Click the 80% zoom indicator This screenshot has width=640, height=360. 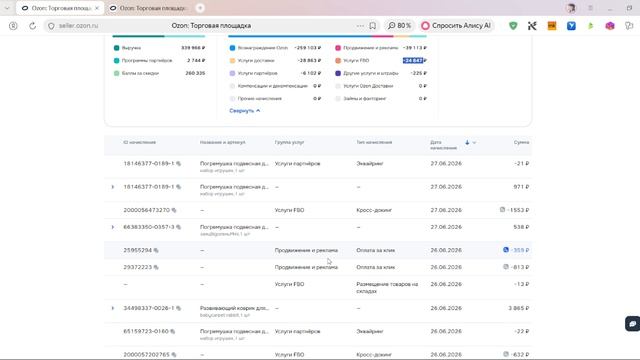[x=399, y=26]
